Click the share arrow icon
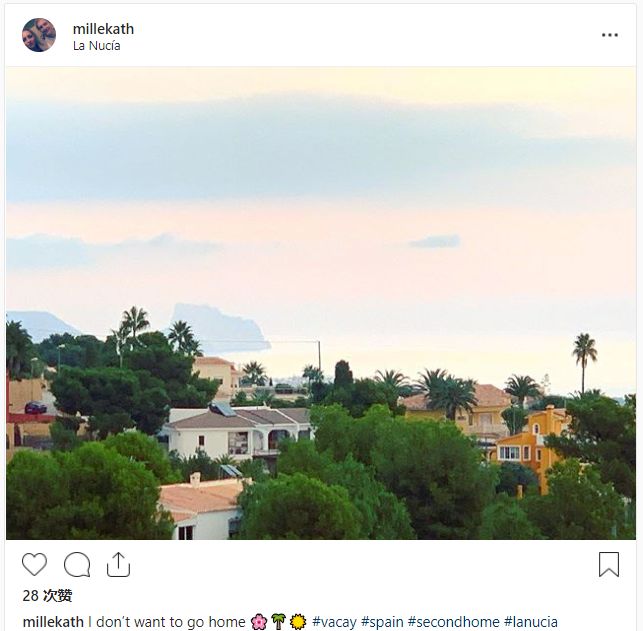Screen dimensions: 643x631 (x=119, y=565)
